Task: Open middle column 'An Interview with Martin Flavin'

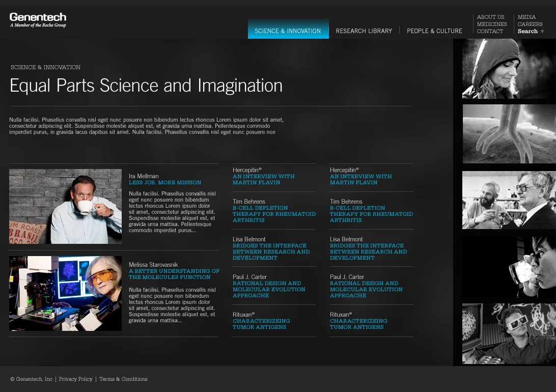Action: 263,179
